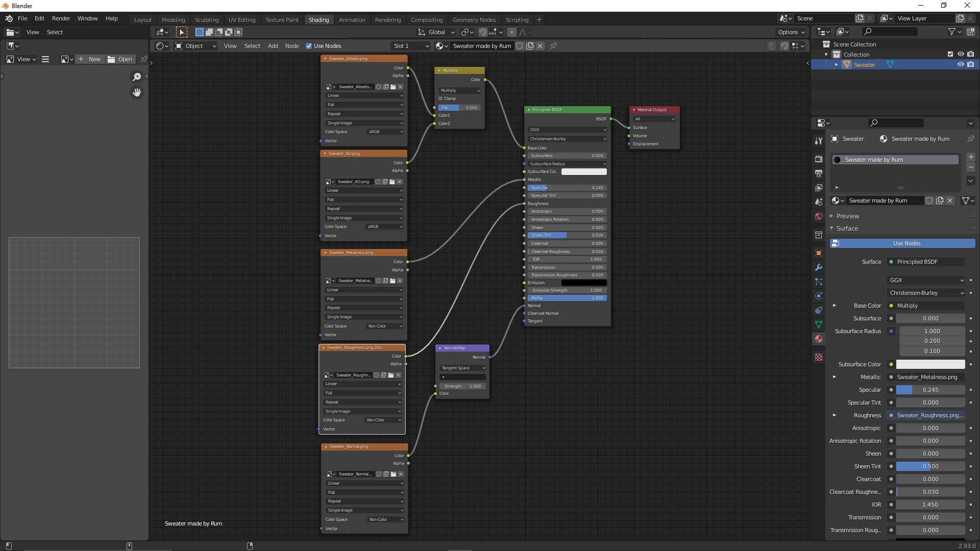Pin the Sweater material in the node editor header

pyautogui.click(x=553, y=46)
